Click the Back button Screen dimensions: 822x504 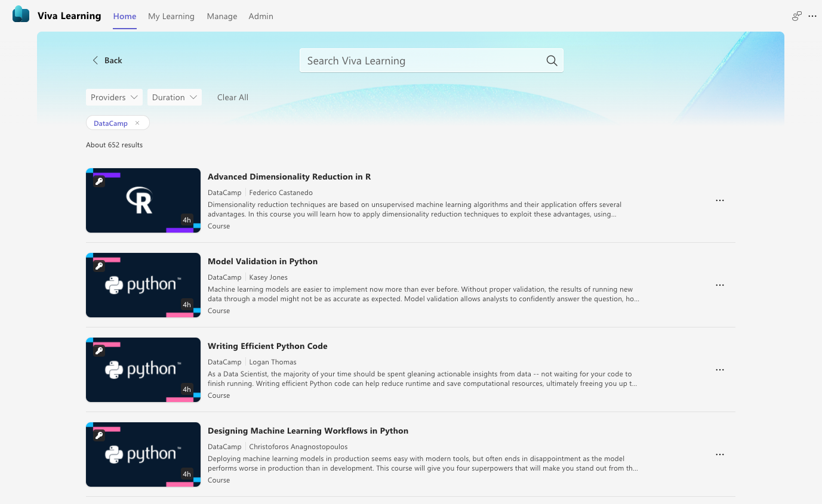tap(107, 60)
